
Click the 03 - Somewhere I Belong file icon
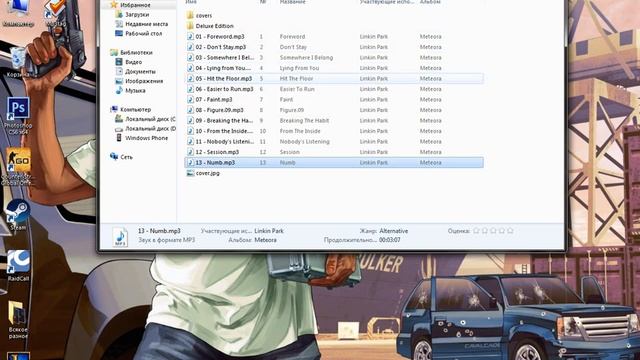coord(190,58)
